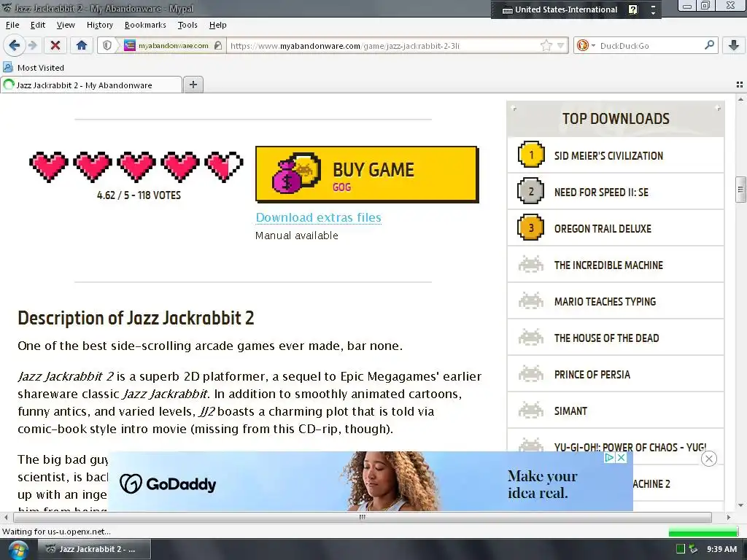Click Download extras files link
This screenshot has width=747, height=560.
click(318, 217)
